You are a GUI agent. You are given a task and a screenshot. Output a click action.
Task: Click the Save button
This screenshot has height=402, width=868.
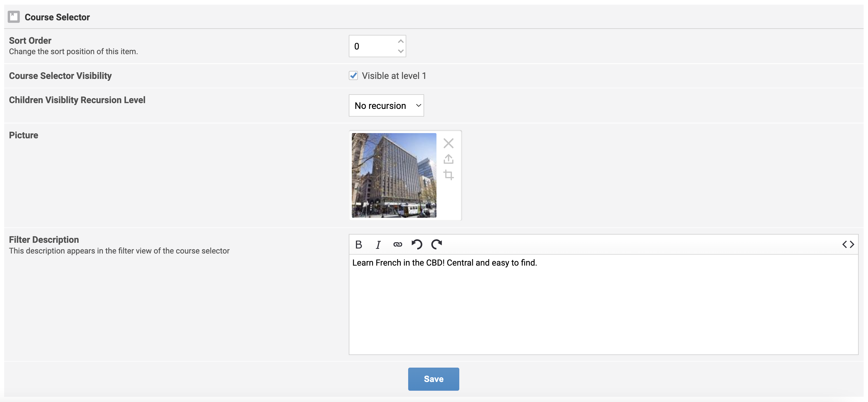[433, 379]
